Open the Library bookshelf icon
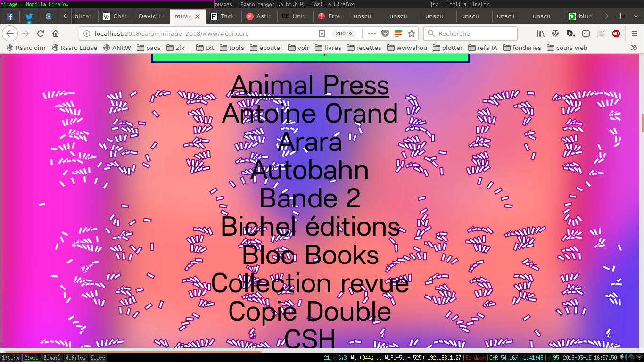 pyautogui.click(x=541, y=33)
